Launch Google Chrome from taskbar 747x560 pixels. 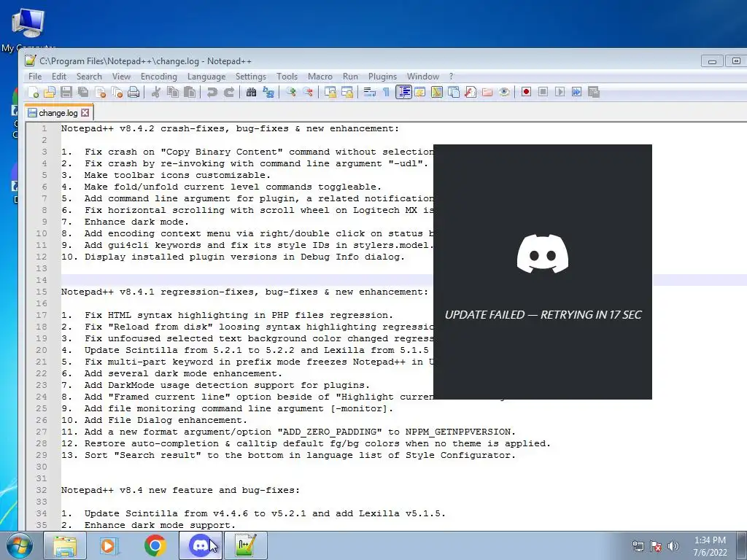click(x=155, y=545)
